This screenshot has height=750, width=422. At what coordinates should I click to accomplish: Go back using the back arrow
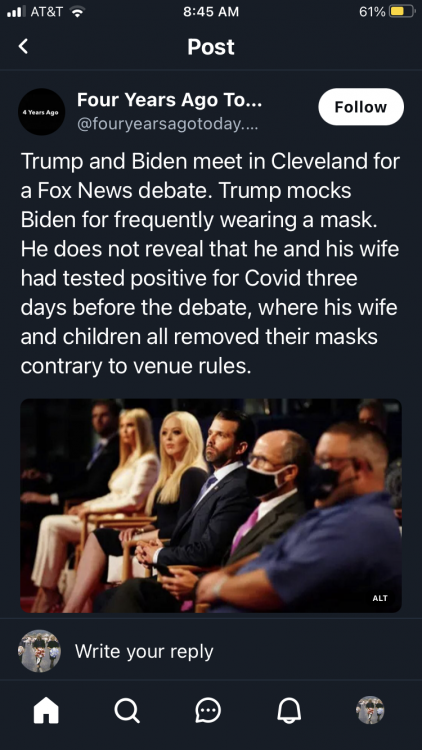[x=23, y=46]
